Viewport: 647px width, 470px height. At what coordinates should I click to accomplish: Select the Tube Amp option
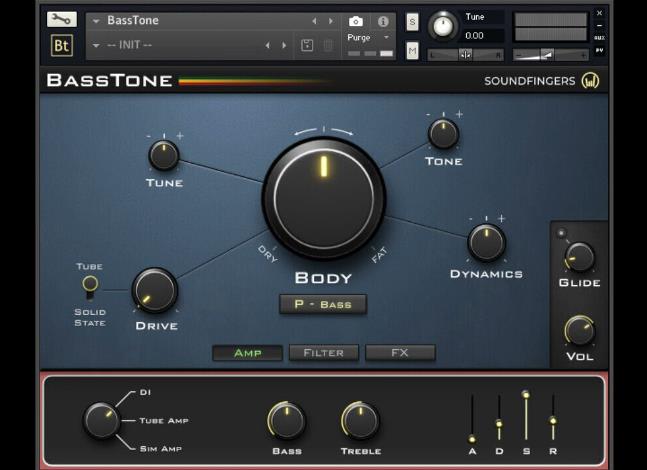pyautogui.click(x=164, y=420)
